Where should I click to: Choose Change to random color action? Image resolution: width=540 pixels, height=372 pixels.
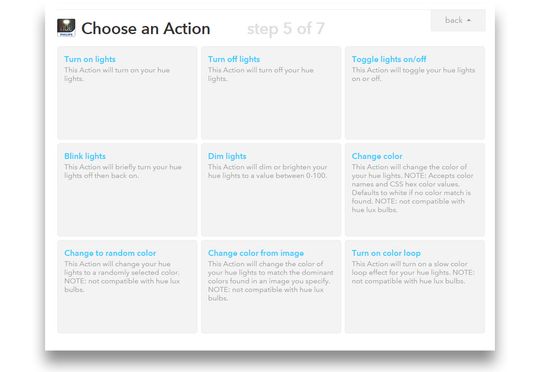(x=110, y=253)
